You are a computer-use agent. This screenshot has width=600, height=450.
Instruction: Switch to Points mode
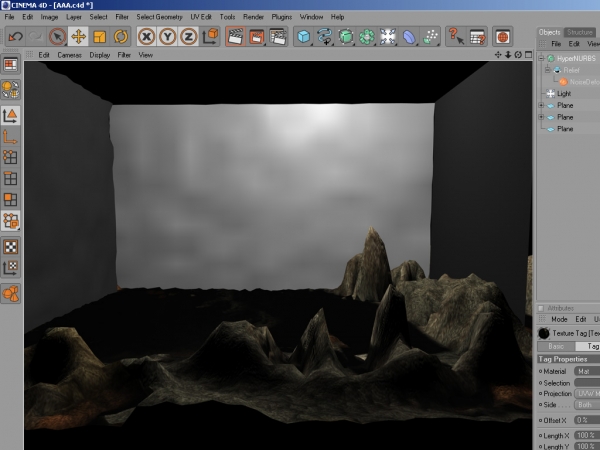click(10, 157)
